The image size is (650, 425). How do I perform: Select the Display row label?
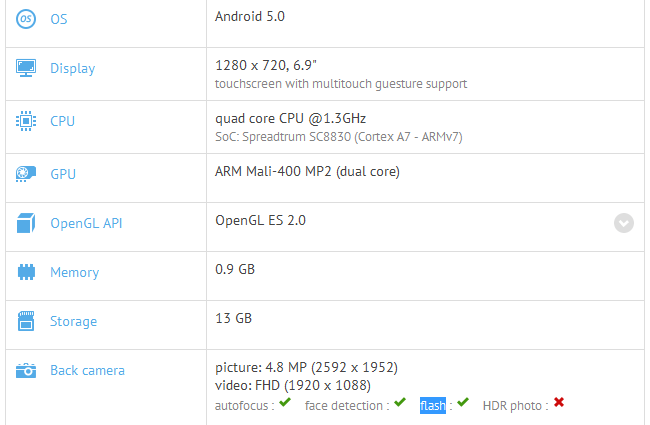pos(73,68)
